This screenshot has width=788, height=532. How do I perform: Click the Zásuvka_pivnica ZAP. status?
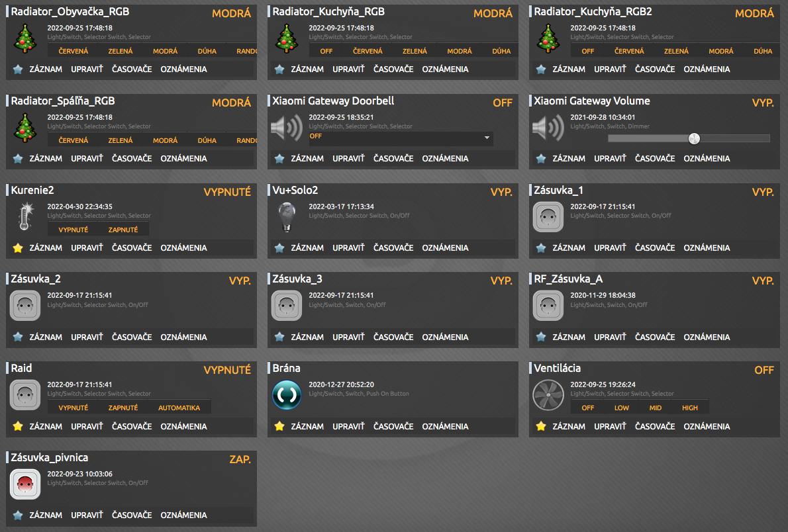[x=240, y=459]
